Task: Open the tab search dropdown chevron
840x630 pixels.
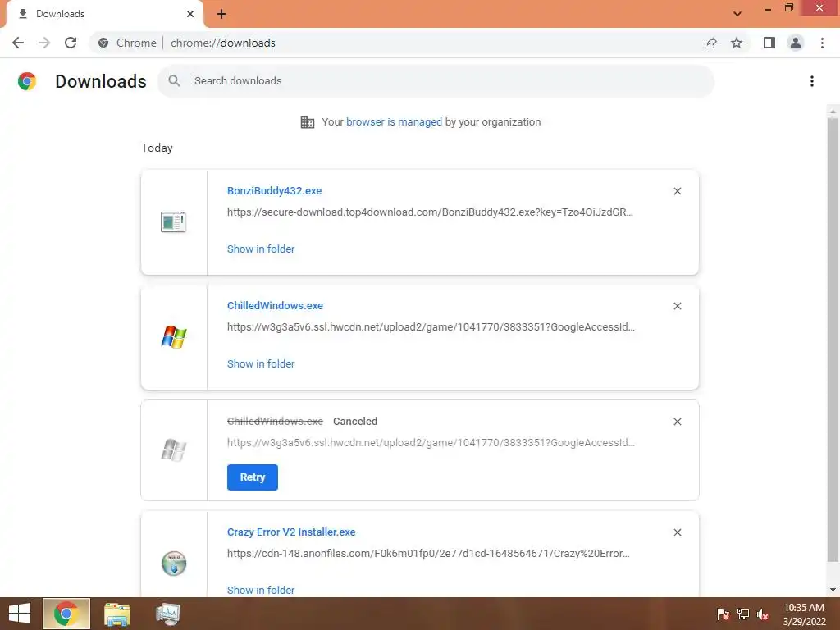Action: pos(737,14)
